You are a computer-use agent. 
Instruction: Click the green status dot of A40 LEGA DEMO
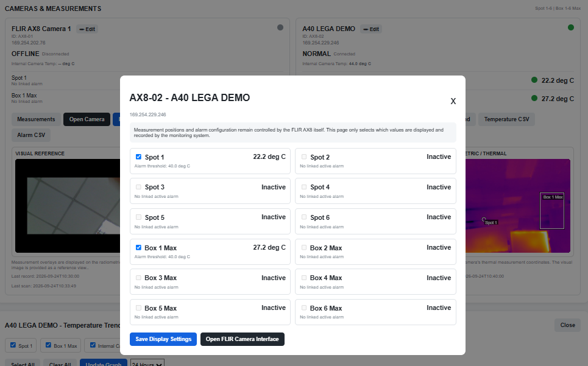[x=571, y=27]
